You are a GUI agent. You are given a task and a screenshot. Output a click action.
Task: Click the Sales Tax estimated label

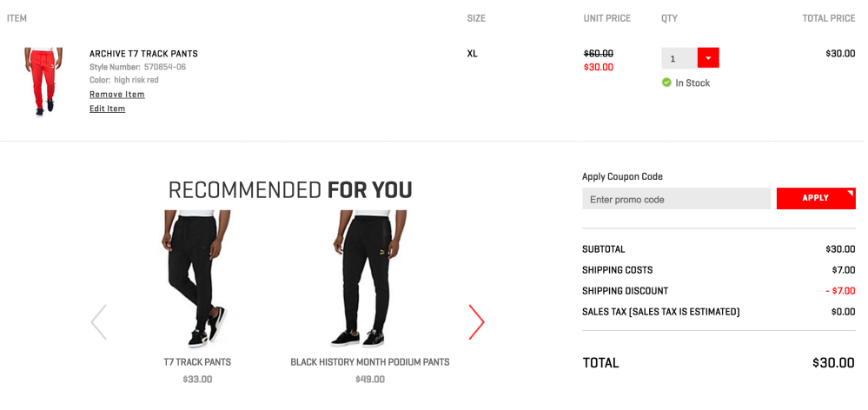coord(660,312)
